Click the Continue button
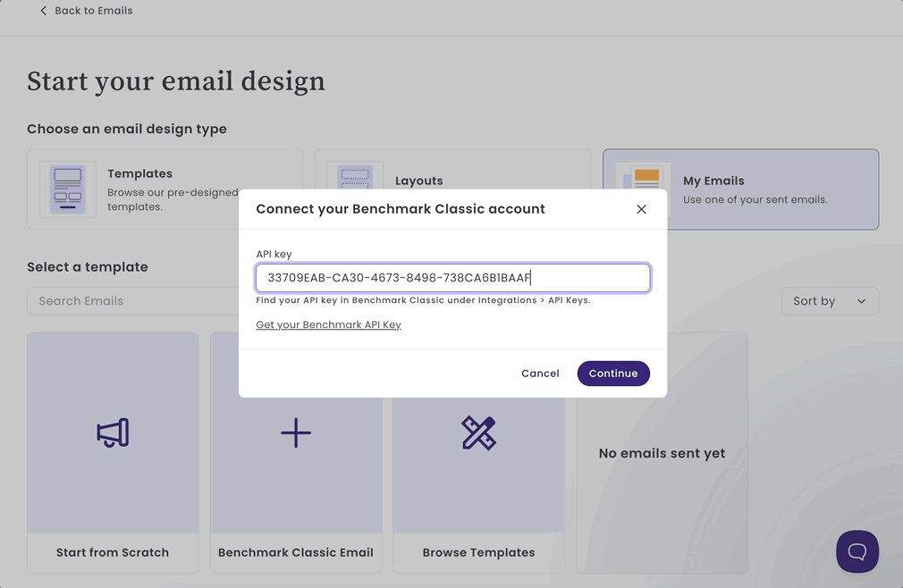 point(613,374)
